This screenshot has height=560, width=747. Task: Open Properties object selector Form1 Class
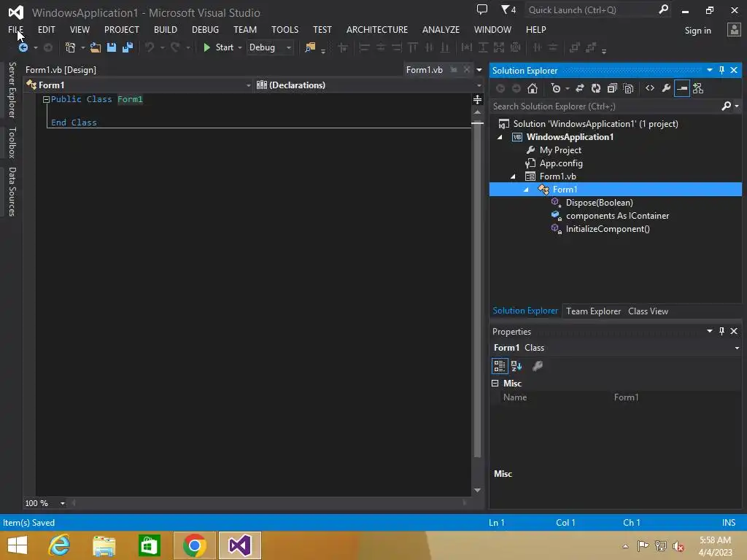[616, 348]
